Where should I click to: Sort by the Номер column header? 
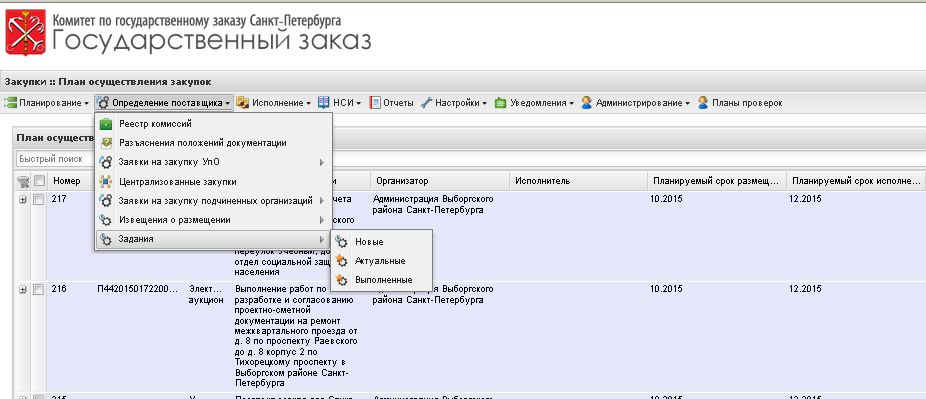pyautogui.click(x=71, y=181)
